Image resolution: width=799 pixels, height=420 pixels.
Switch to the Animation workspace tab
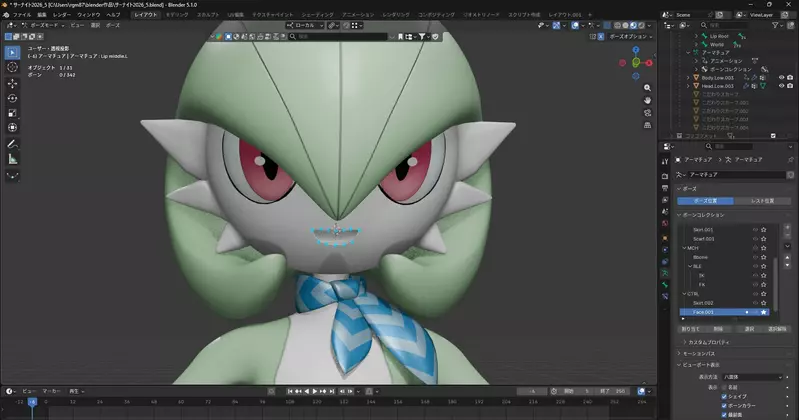point(358,15)
